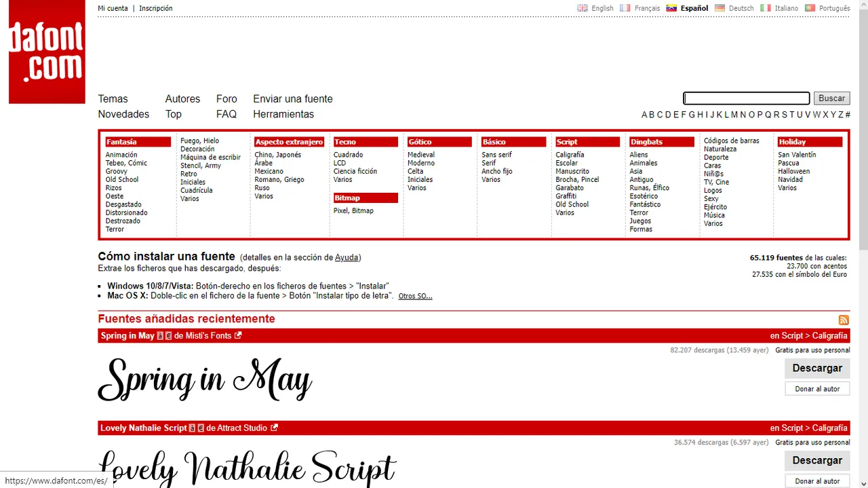Go to the Autores section
The height and width of the screenshot is (488, 868).
coord(182,99)
